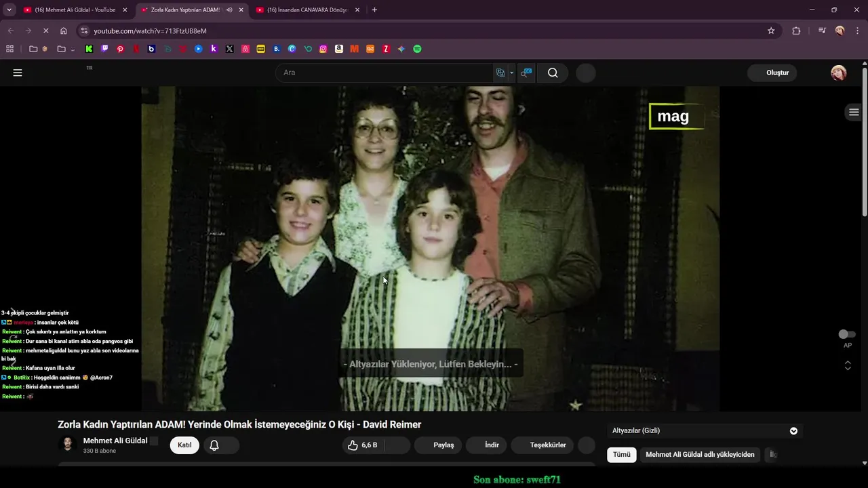Click the notification bell under video
Viewport: 868px width, 488px height.
coord(214,445)
